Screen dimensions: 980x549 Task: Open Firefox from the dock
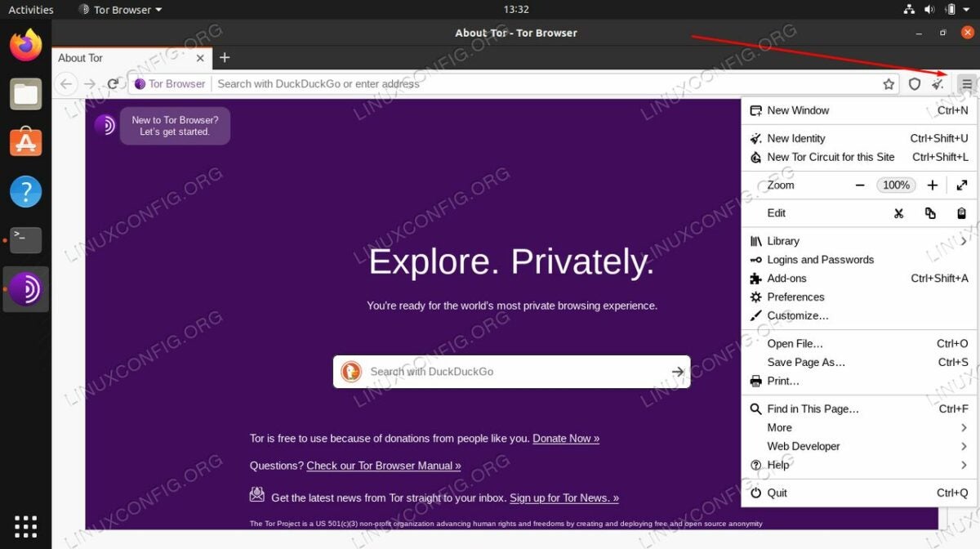pyautogui.click(x=26, y=45)
